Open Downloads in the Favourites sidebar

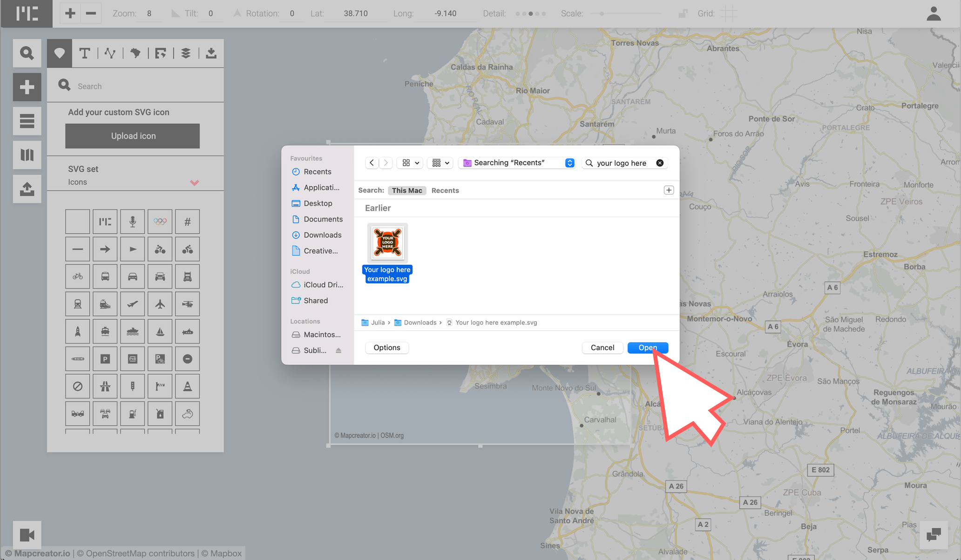pos(322,235)
